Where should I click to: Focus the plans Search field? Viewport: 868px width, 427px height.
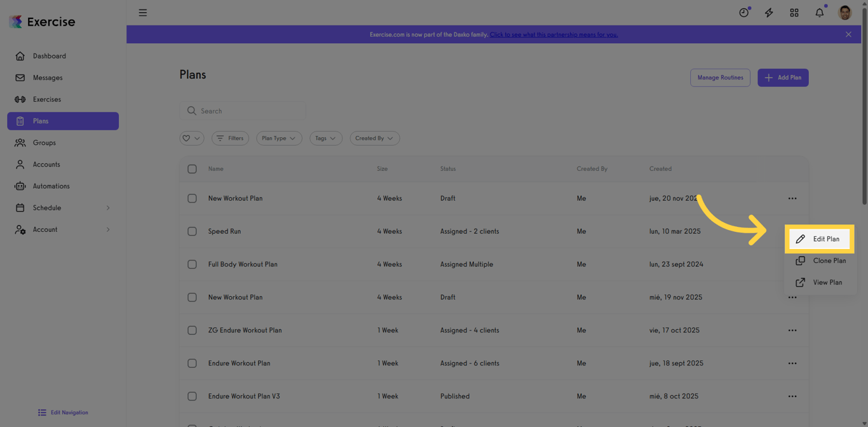click(243, 111)
